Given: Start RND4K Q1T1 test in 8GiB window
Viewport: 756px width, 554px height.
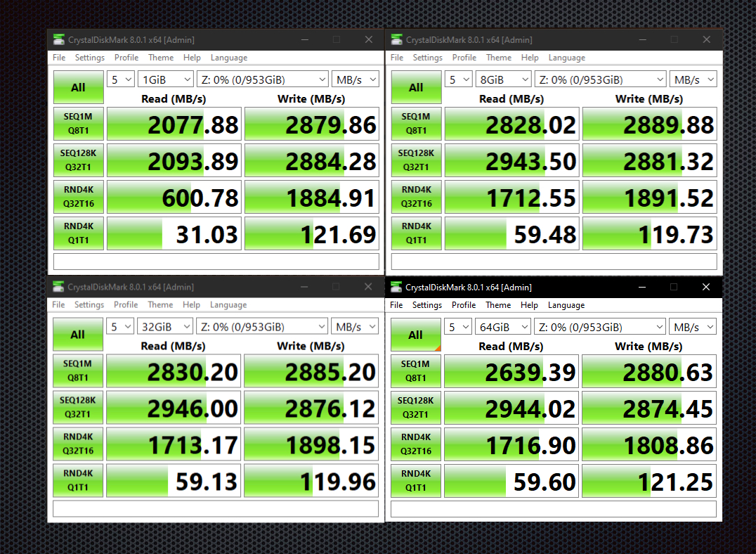Looking at the screenshot, I should (416, 233).
